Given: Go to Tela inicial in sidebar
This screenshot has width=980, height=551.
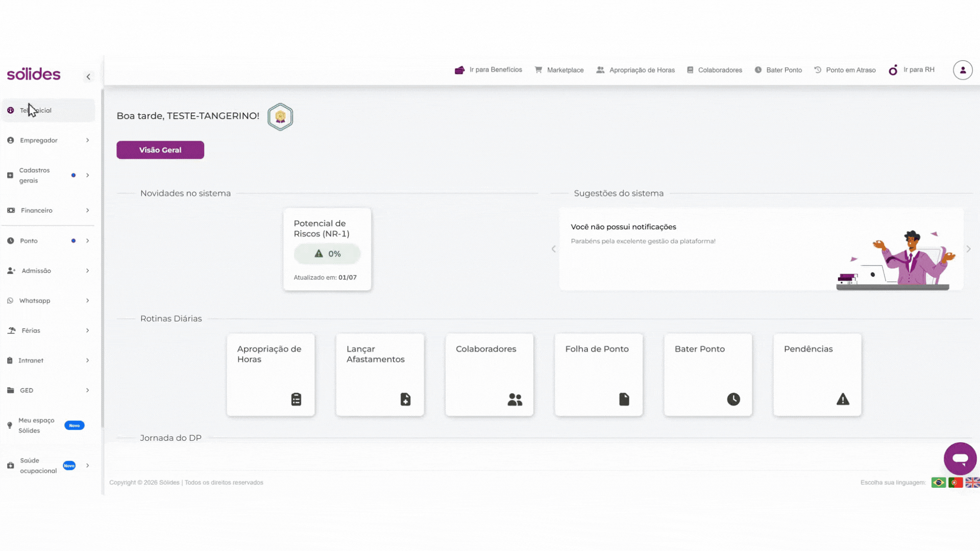Looking at the screenshot, I should 48,110.
